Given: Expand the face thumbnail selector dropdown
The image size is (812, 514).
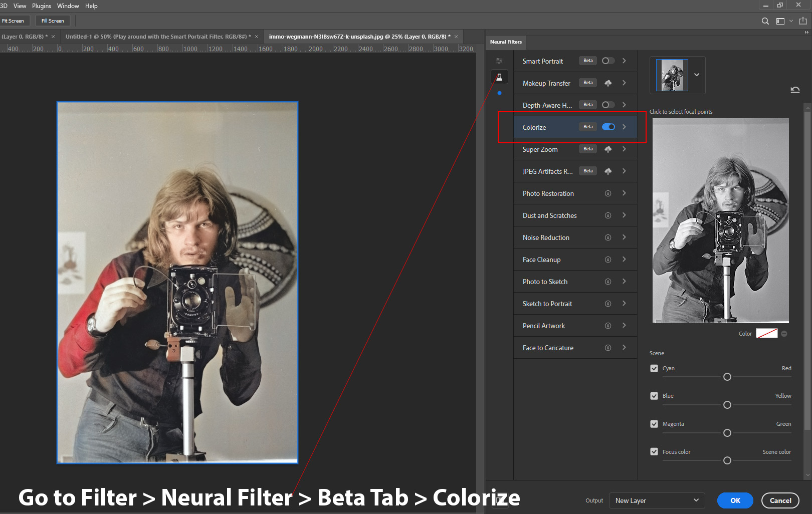Looking at the screenshot, I should point(696,75).
